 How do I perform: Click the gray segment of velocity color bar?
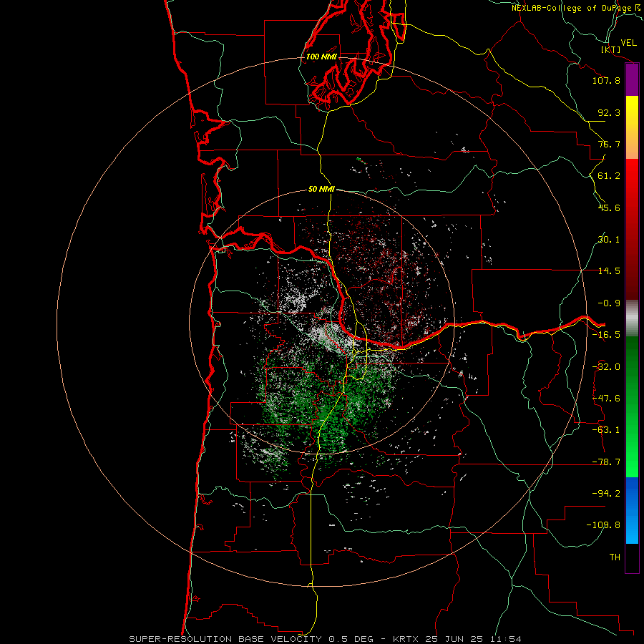[632, 318]
